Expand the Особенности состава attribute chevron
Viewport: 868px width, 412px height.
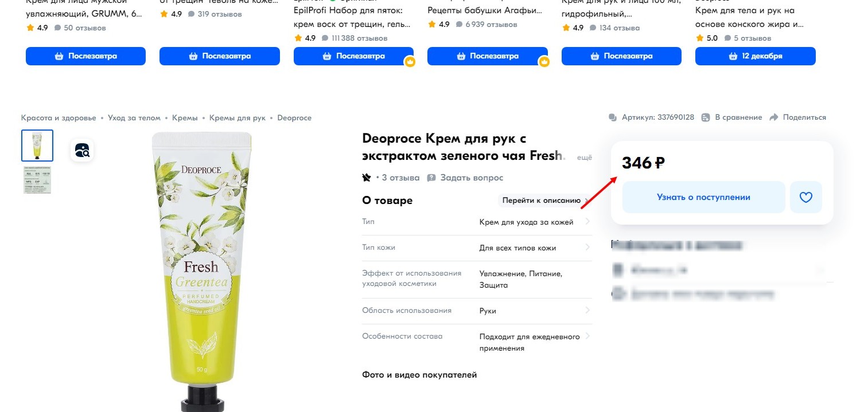coord(586,336)
